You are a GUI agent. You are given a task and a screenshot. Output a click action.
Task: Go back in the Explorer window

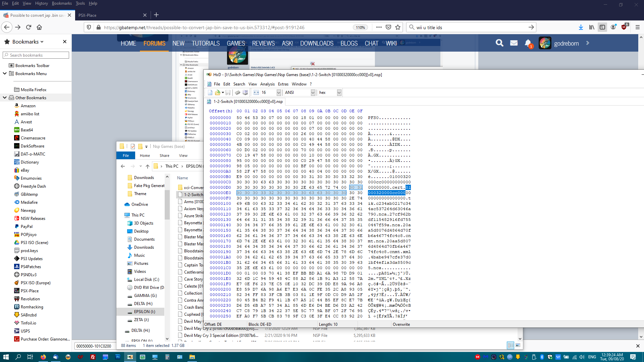point(123,166)
